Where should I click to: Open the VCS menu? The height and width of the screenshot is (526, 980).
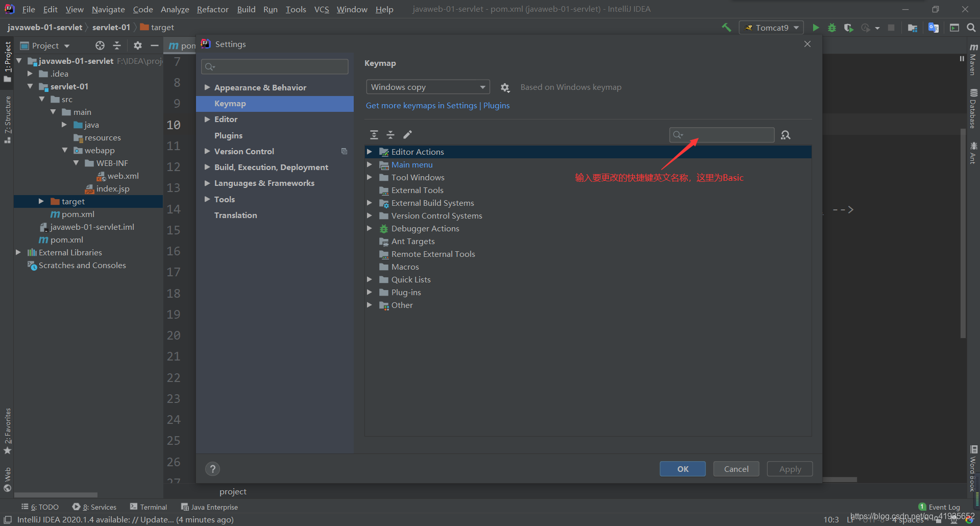click(322, 9)
